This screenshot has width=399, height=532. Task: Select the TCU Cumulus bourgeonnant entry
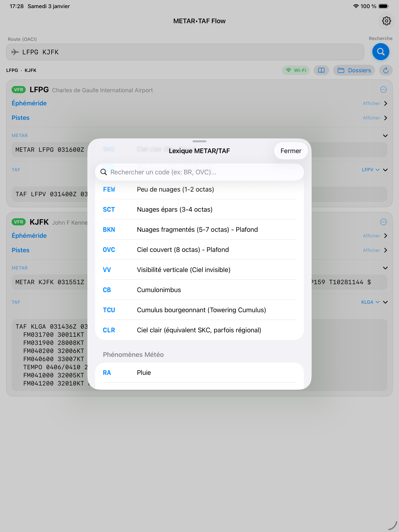pos(199,310)
